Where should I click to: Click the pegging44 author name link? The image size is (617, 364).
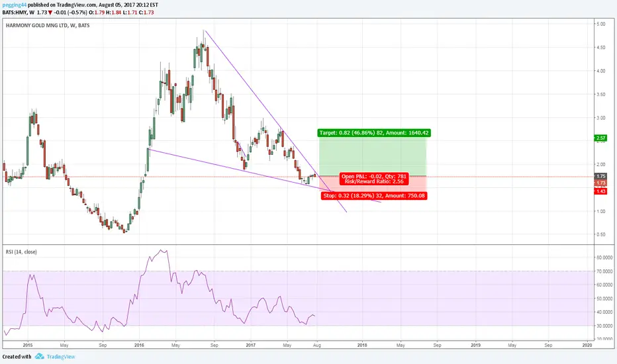point(14,5)
